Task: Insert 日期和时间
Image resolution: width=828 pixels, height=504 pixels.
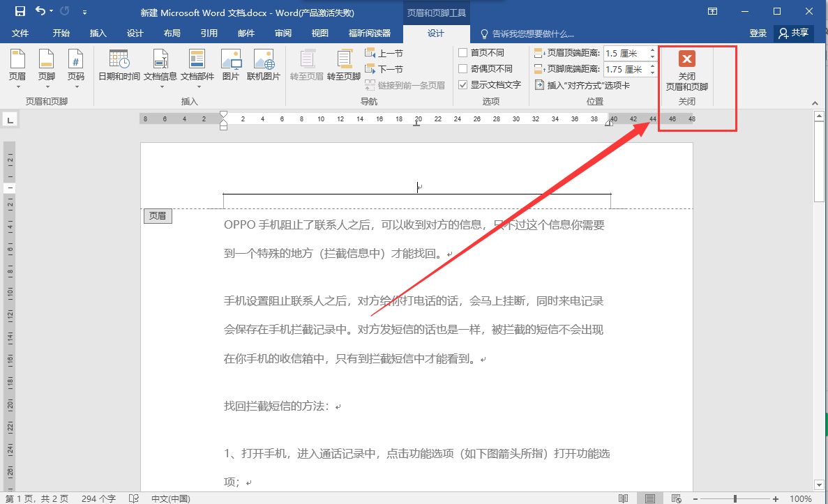Action: [x=119, y=66]
